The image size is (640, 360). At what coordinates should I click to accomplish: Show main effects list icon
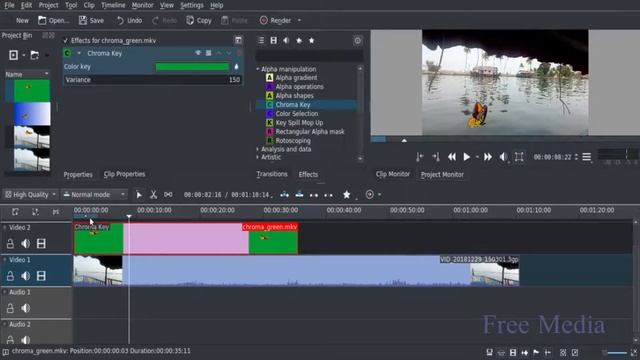(261, 40)
